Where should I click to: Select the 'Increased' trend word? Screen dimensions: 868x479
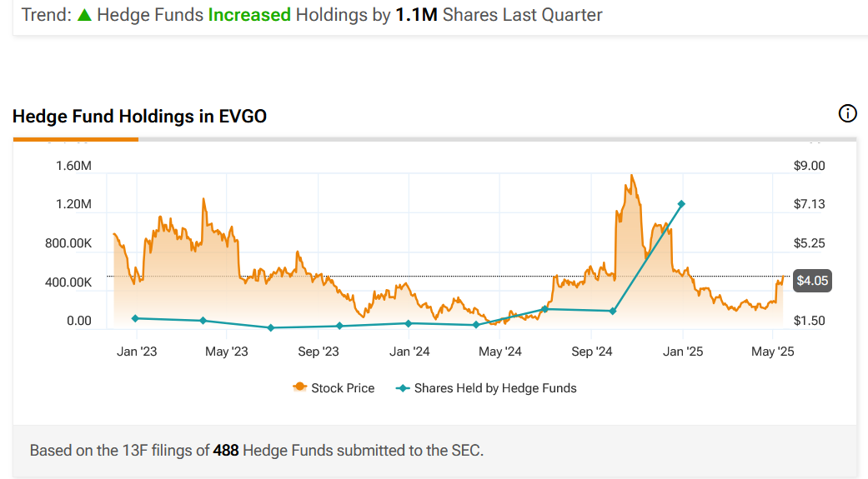click(x=249, y=15)
